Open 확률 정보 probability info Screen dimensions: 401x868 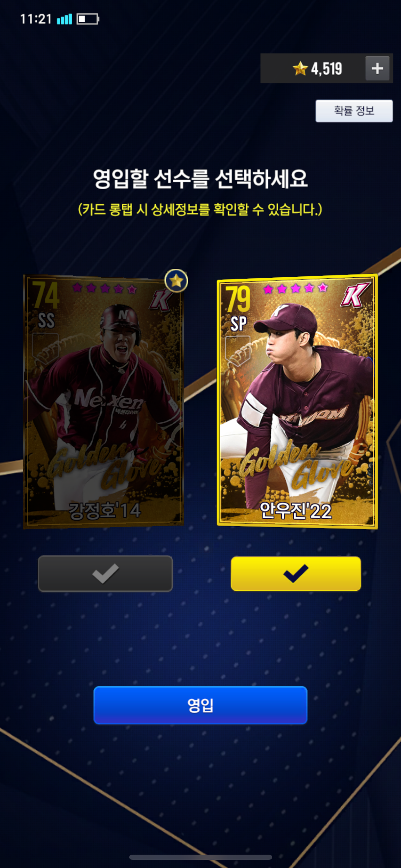pos(354,111)
